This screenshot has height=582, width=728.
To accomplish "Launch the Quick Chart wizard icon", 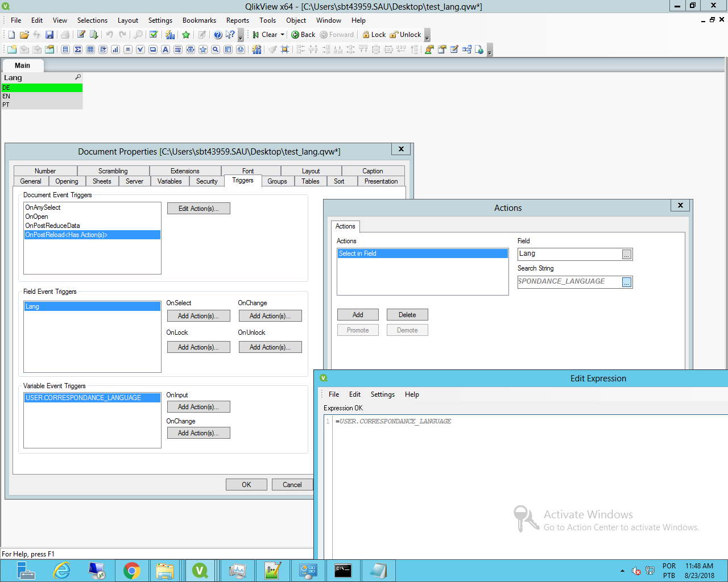I will (x=170, y=35).
